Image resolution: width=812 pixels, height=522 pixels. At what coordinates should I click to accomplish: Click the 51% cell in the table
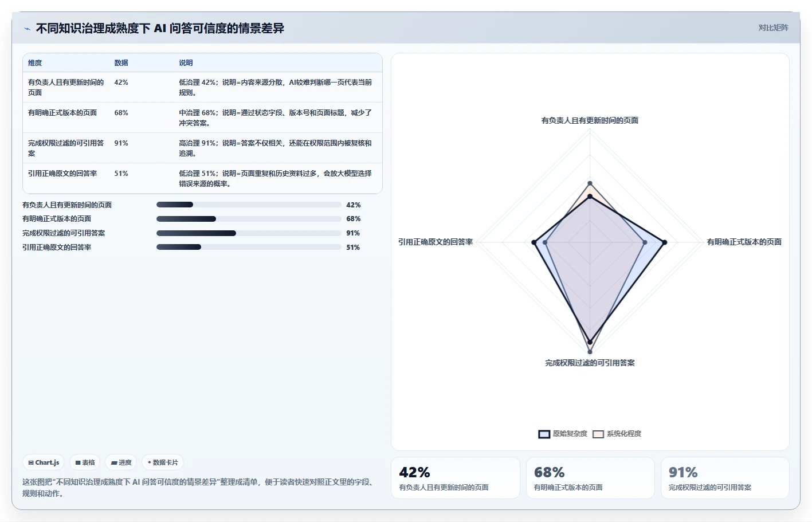pos(121,174)
